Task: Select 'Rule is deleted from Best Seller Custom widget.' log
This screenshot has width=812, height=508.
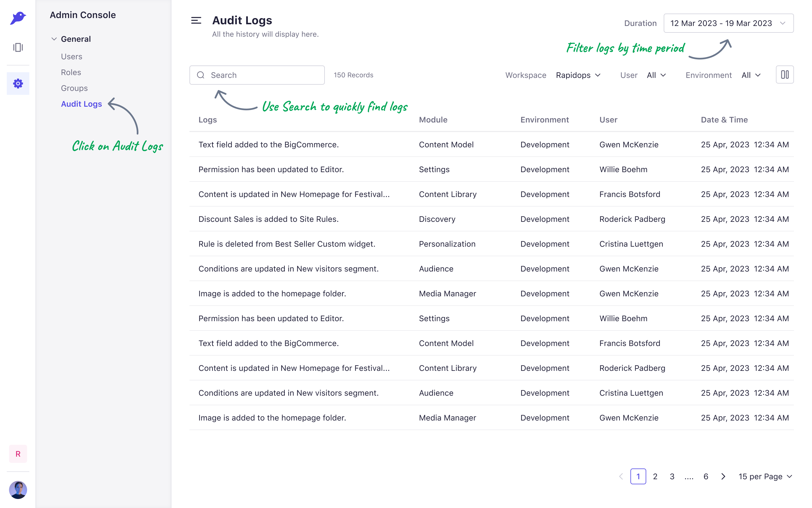Action: tap(287, 244)
